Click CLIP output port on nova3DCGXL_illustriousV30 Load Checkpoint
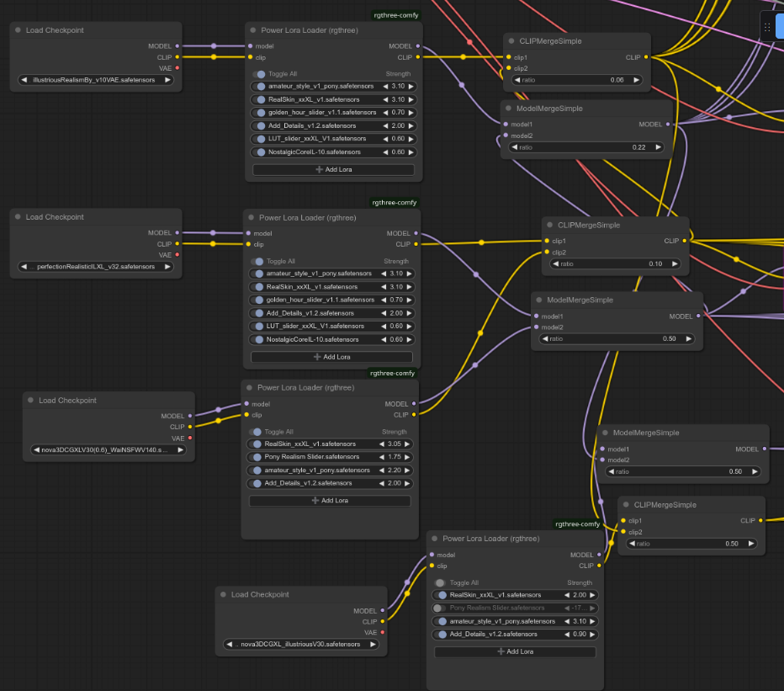The image size is (784, 691). click(383, 621)
